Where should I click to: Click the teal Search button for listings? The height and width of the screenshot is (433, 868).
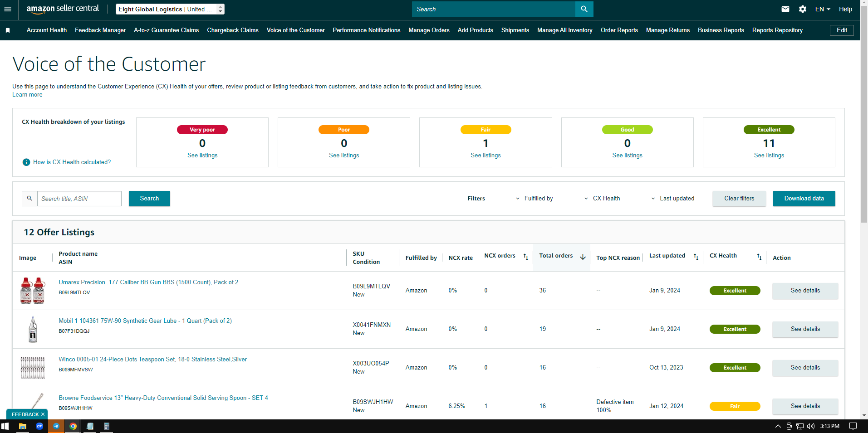coord(149,199)
